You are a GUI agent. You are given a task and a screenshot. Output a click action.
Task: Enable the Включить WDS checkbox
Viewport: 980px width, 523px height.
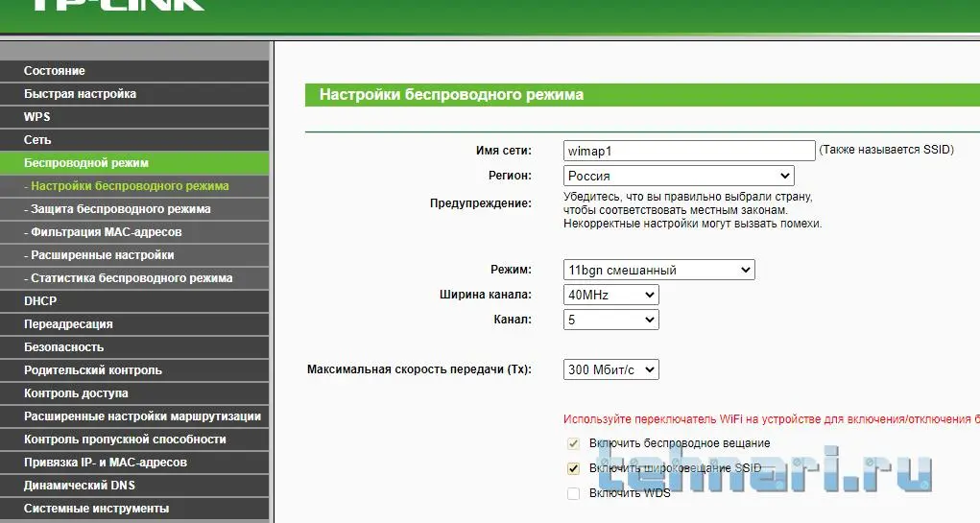(x=573, y=493)
